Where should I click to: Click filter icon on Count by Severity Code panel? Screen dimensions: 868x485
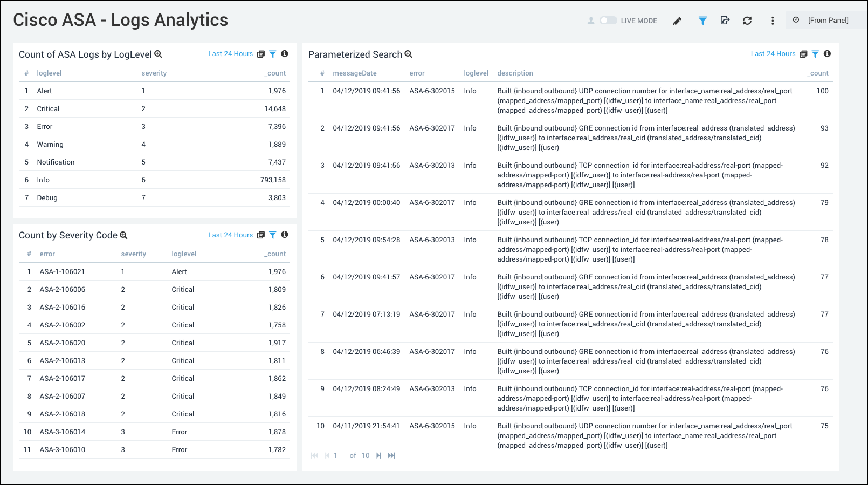click(x=273, y=235)
